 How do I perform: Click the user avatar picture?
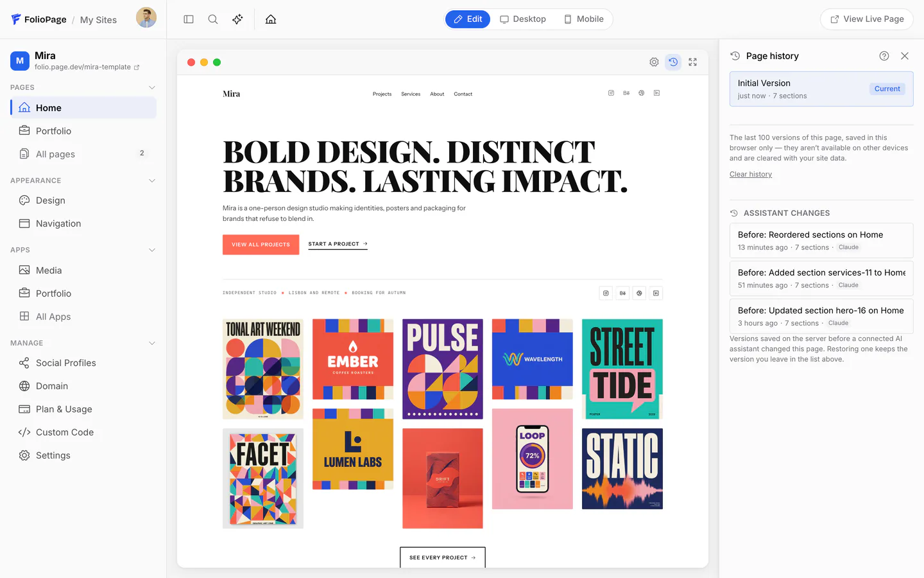click(x=146, y=18)
